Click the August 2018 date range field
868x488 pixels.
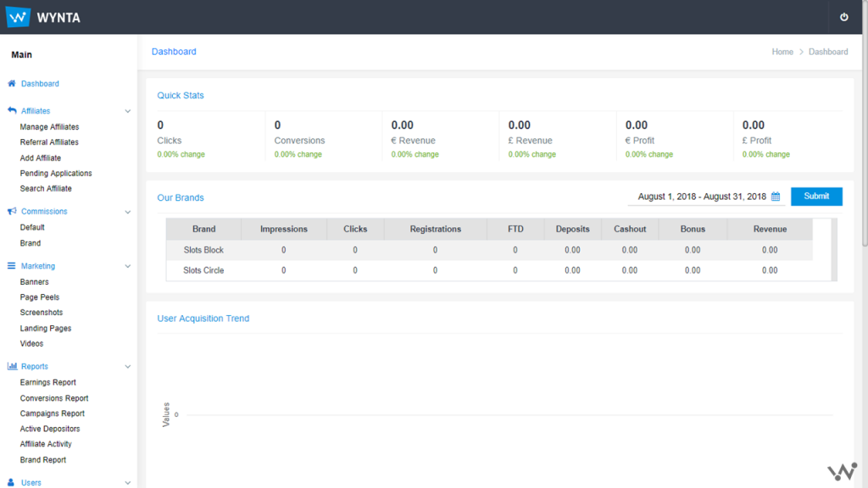tap(706, 197)
